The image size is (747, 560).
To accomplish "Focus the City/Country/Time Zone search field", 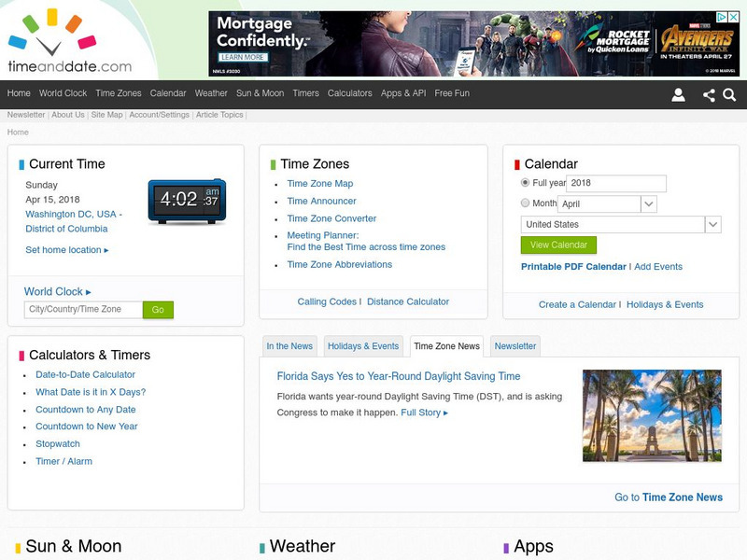I will pyautogui.click(x=83, y=310).
